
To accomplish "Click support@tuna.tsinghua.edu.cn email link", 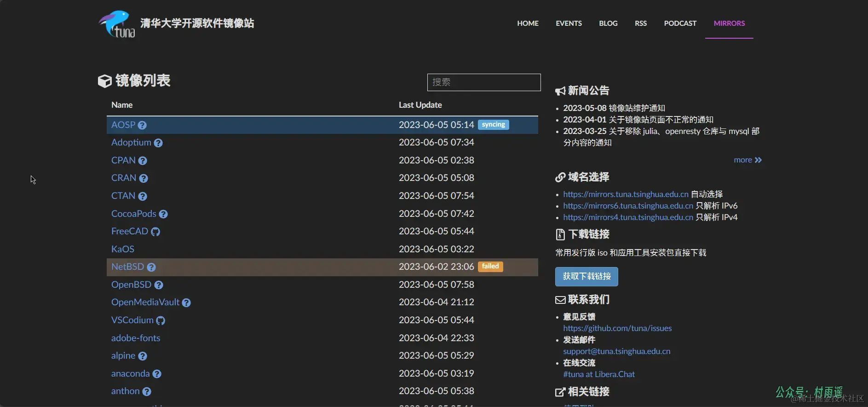I will pyautogui.click(x=617, y=352).
